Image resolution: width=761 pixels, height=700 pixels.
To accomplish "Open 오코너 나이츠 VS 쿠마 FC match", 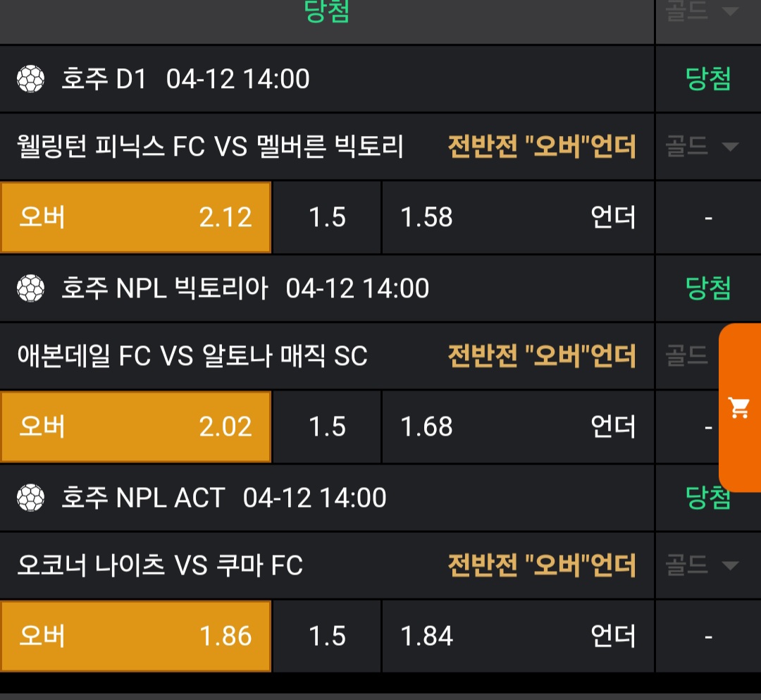I will [160, 566].
